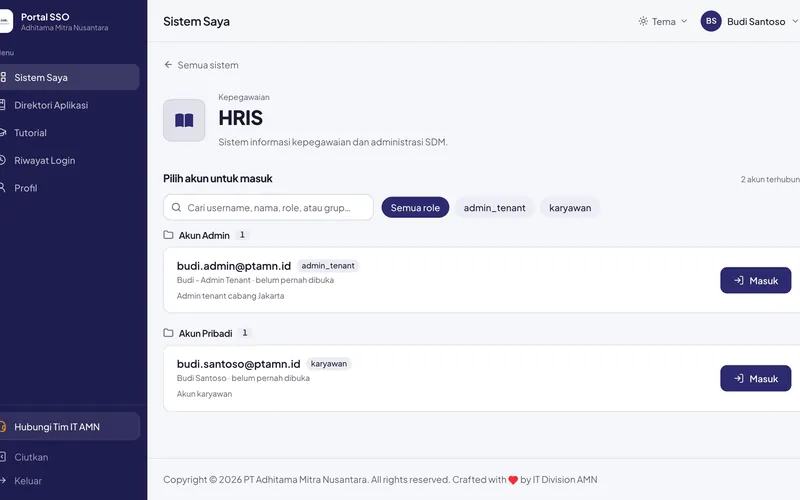This screenshot has width=800, height=500.
Task: Click the sun icon beside Tema
Action: point(643,21)
